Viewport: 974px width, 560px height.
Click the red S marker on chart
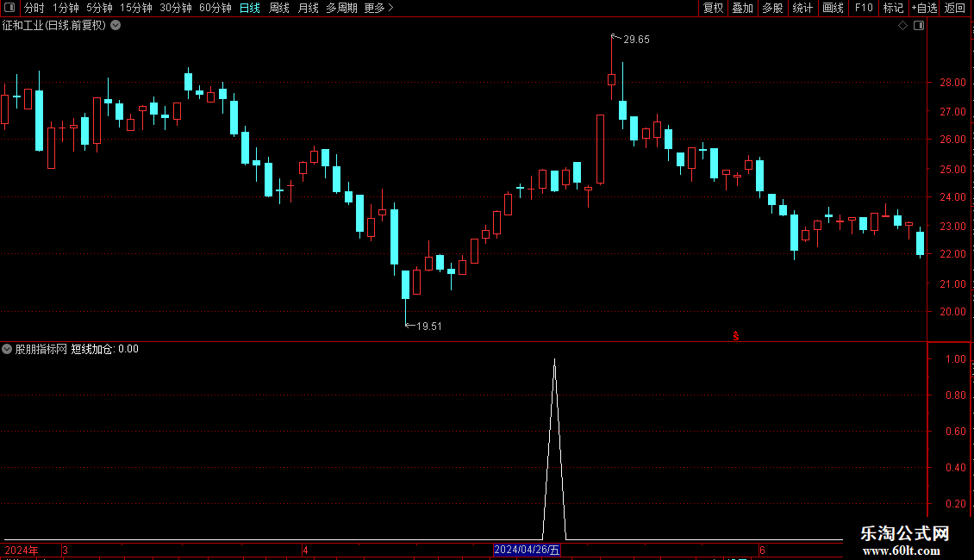pos(736,336)
